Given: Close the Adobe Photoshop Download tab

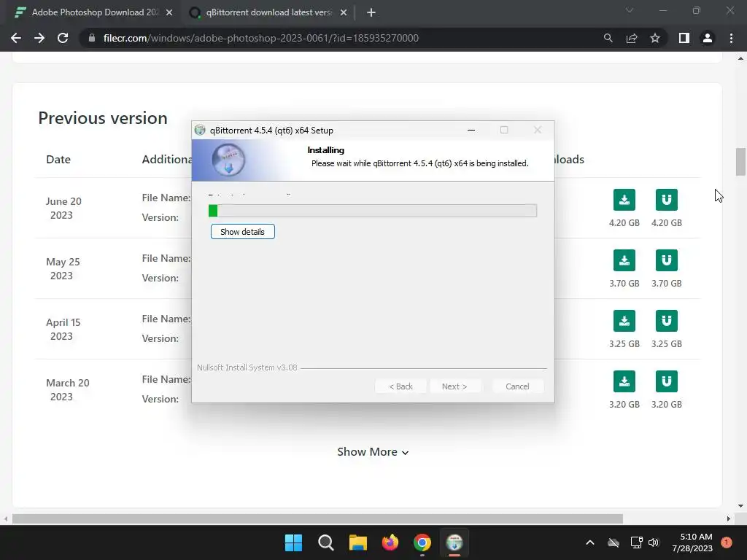Looking at the screenshot, I should 169,12.
